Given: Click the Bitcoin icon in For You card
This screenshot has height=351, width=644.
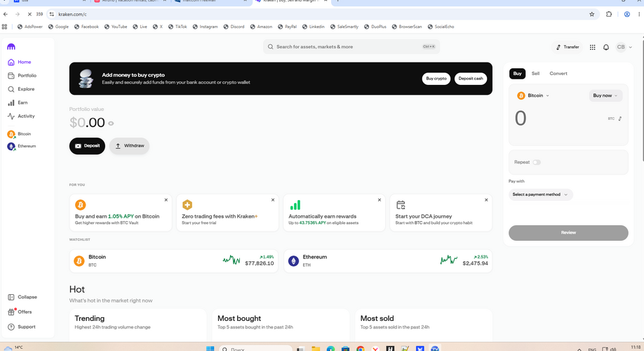Looking at the screenshot, I should pos(81,205).
